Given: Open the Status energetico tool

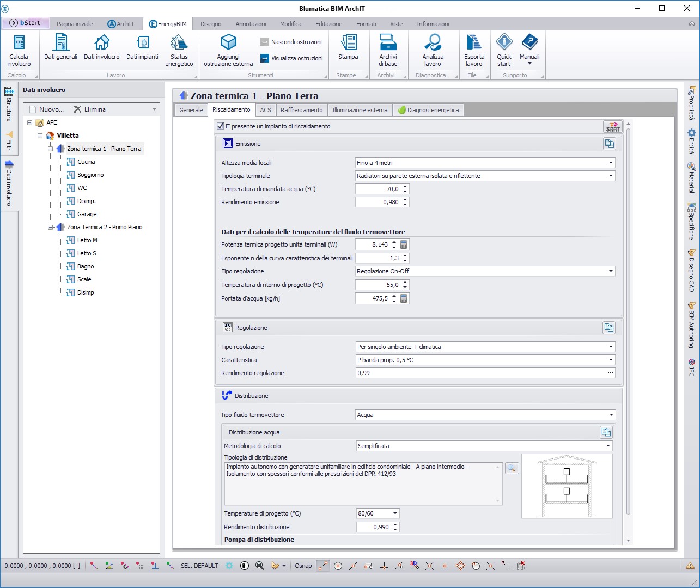Looking at the screenshot, I should pyautogui.click(x=179, y=44).
